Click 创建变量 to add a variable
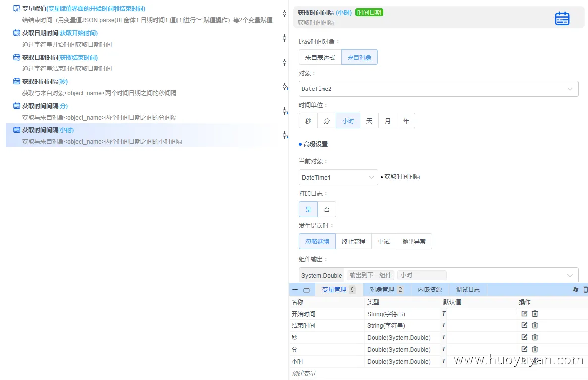The width and height of the screenshot is (588, 380). point(304,373)
